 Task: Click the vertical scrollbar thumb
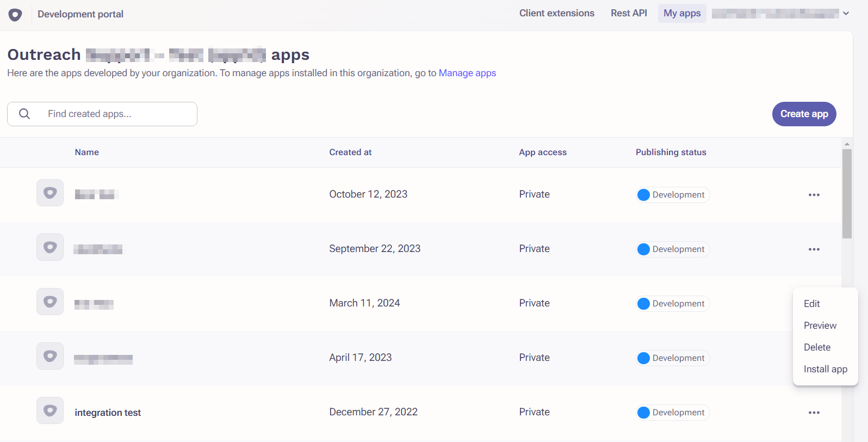tap(847, 194)
